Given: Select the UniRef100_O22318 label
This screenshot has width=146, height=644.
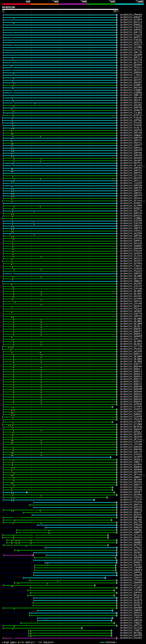Looking at the screenshot, I should click(131, 628).
